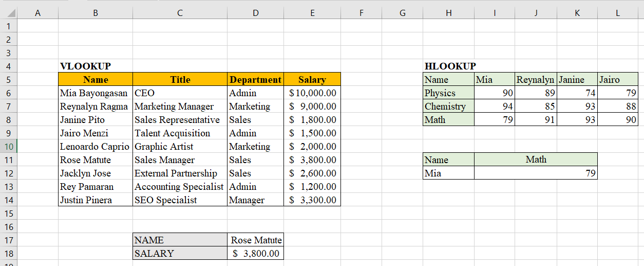Click the $10,000.00 salary cell

[x=312, y=93]
